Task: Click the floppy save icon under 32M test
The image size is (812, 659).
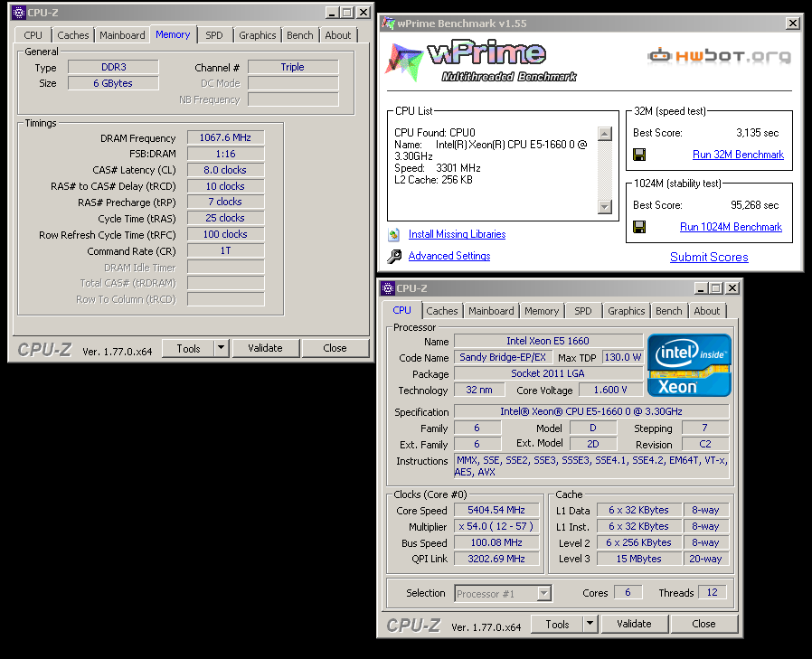Action: point(639,155)
